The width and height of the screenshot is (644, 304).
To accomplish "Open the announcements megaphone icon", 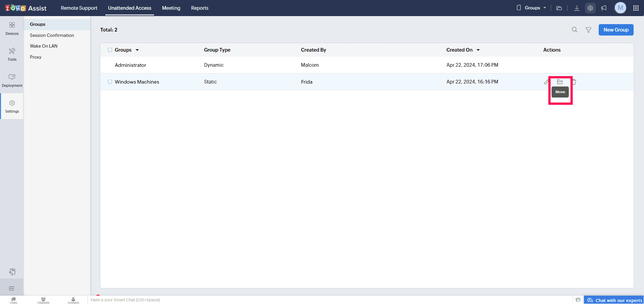I will click(604, 8).
